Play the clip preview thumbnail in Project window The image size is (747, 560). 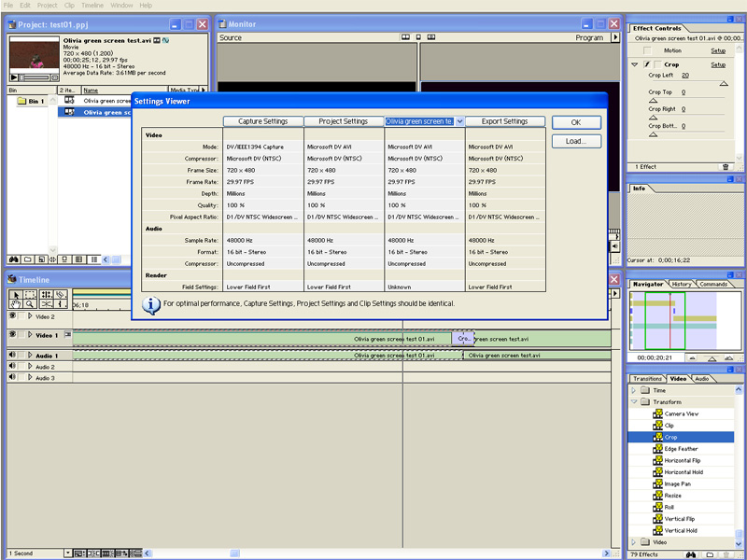coord(14,77)
